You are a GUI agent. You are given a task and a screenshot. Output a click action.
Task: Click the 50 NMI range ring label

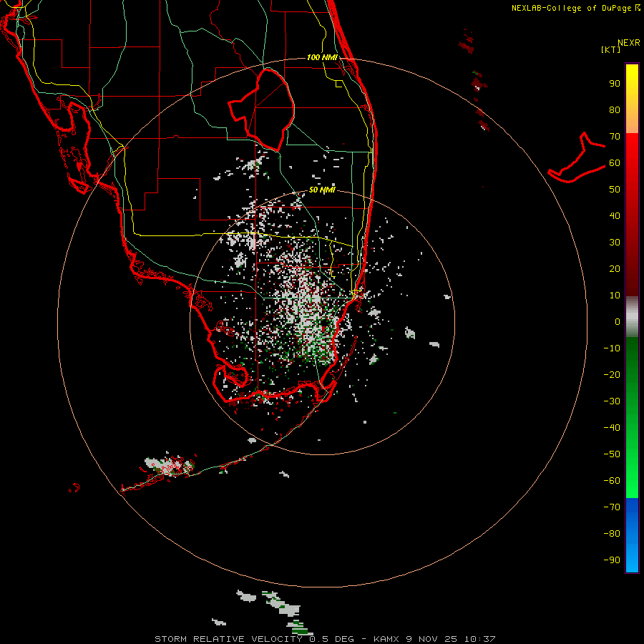pyautogui.click(x=322, y=190)
